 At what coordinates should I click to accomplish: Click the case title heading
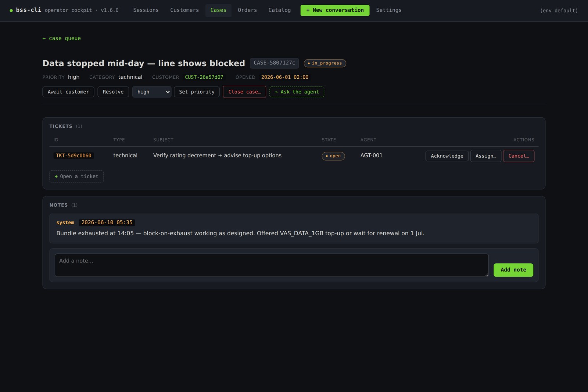click(144, 63)
